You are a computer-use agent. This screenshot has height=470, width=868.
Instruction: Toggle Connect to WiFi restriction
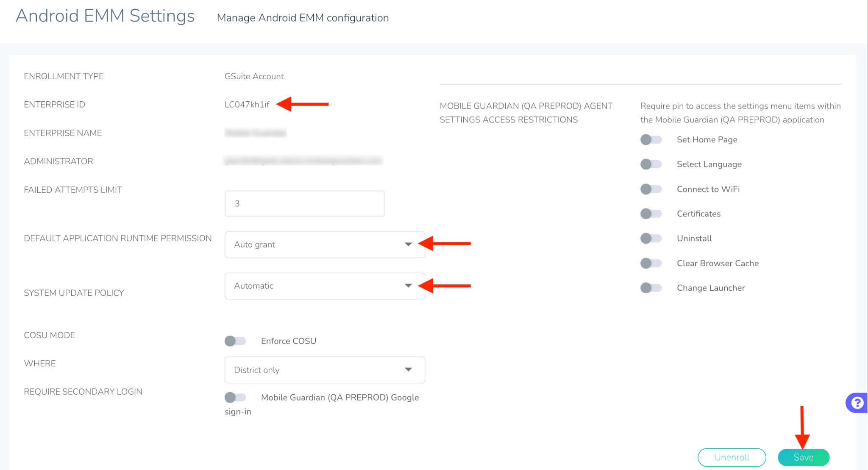pos(651,189)
